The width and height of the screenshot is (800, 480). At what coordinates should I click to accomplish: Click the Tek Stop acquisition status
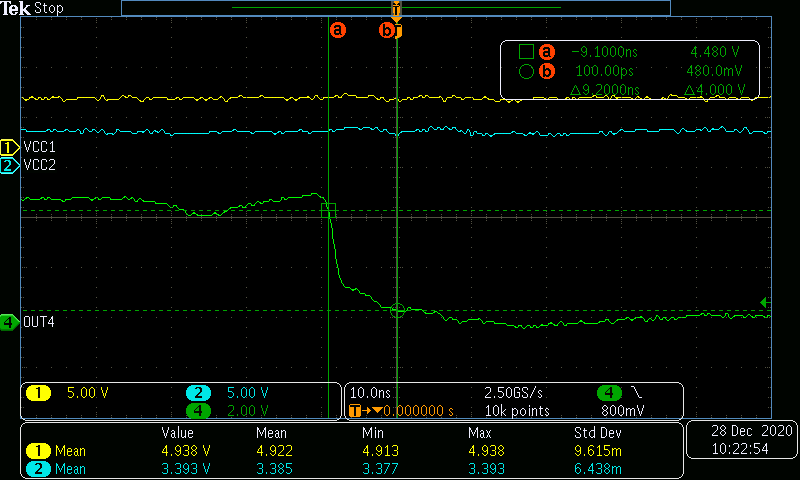pyautogui.click(x=32, y=8)
